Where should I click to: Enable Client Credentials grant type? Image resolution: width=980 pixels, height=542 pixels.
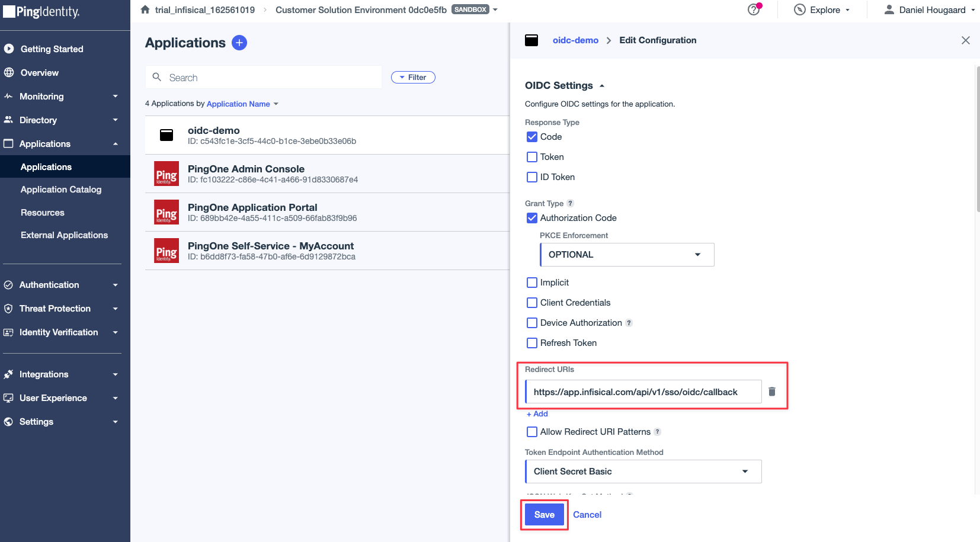pos(532,303)
